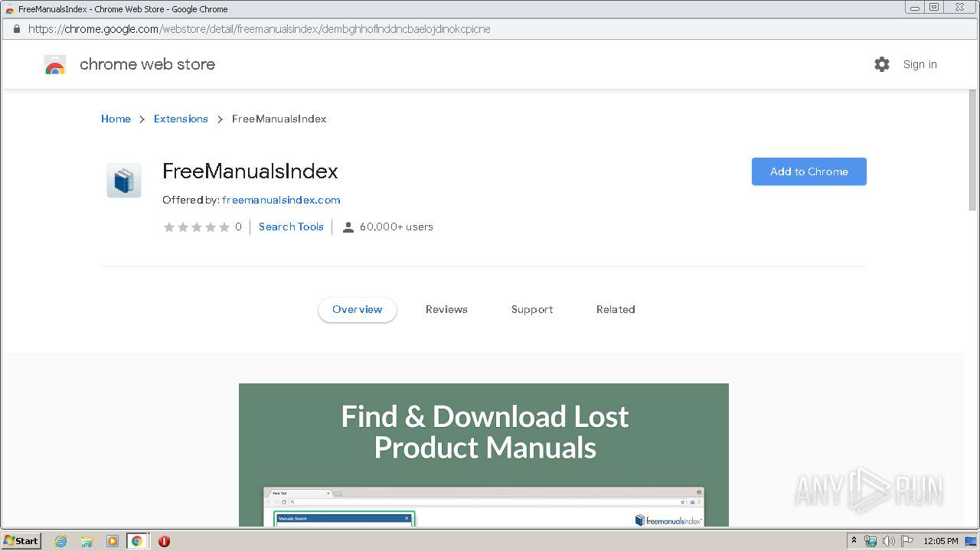Click the volume speaker tray icon

889,541
